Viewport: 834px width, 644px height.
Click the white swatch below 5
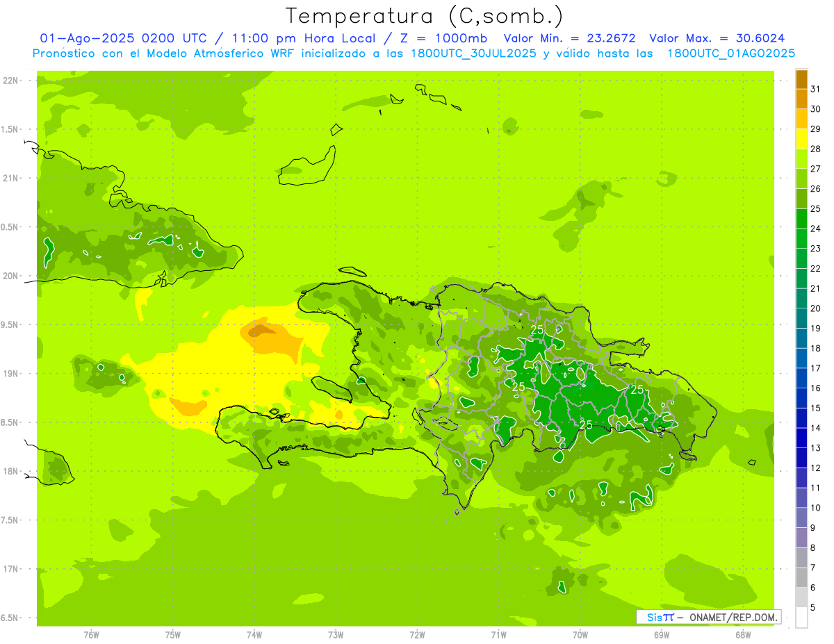[x=801, y=618]
